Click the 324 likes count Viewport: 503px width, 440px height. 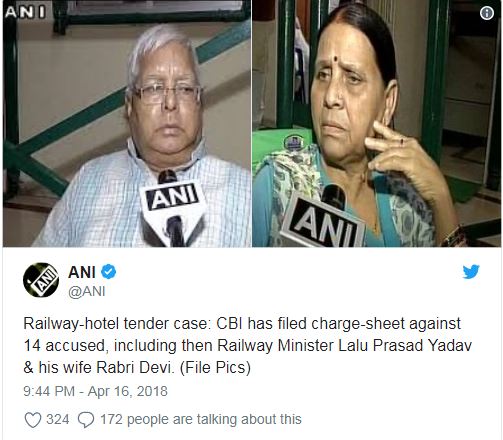[x=58, y=419]
